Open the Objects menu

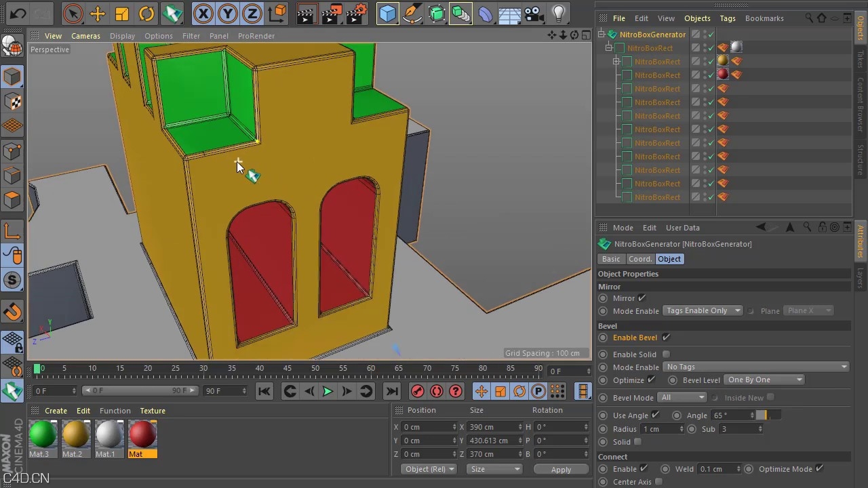(x=697, y=18)
